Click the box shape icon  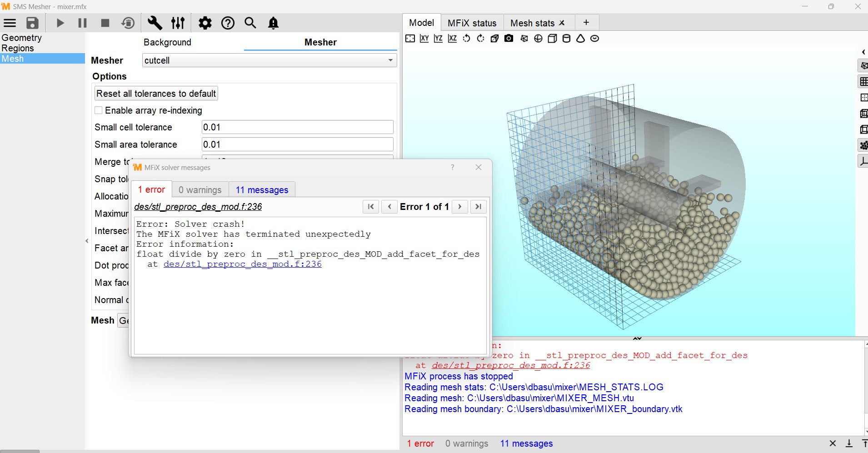point(552,39)
